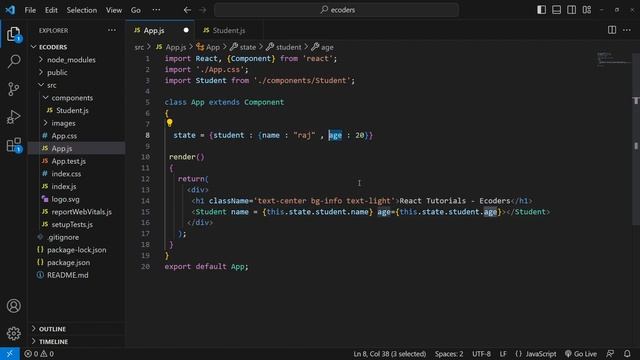Viewport: 640px width, 360px height.
Task: Click the lightbulb code action on line 7
Action: click(169, 122)
